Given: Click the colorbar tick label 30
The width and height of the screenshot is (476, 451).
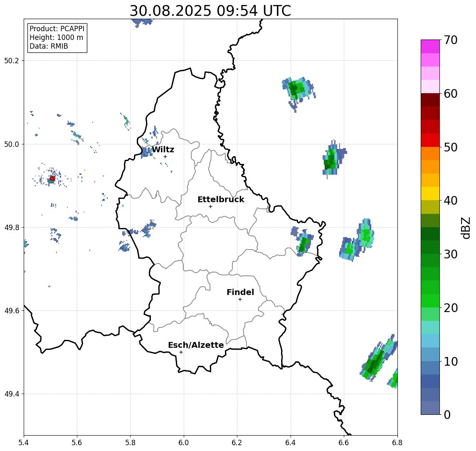Looking at the screenshot, I should tap(450, 254).
